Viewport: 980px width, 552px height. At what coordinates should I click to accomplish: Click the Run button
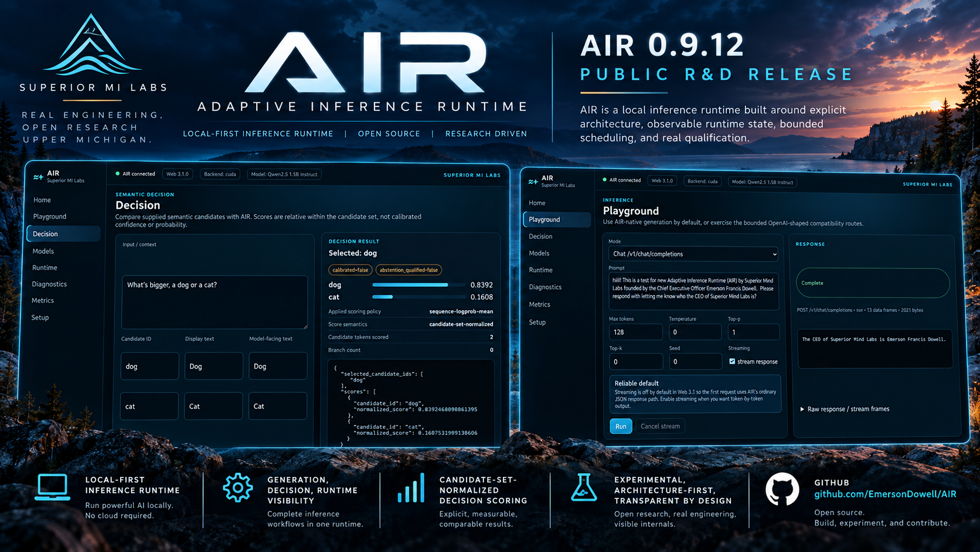coord(621,426)
